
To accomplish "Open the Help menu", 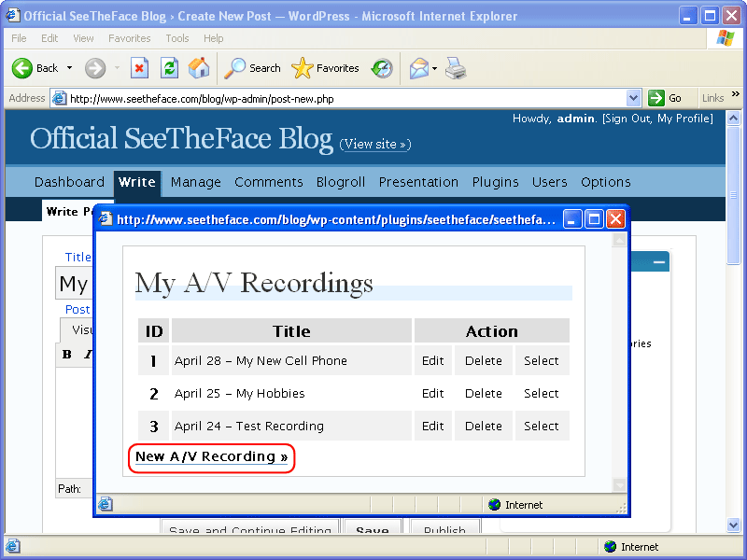I will pyautogui.click(x=214, y=38).
